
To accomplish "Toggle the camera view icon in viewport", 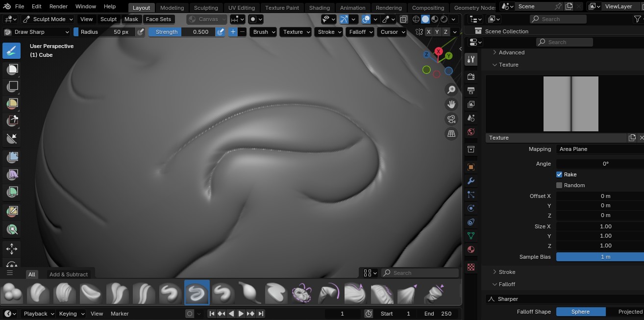I will coord(451,119).
